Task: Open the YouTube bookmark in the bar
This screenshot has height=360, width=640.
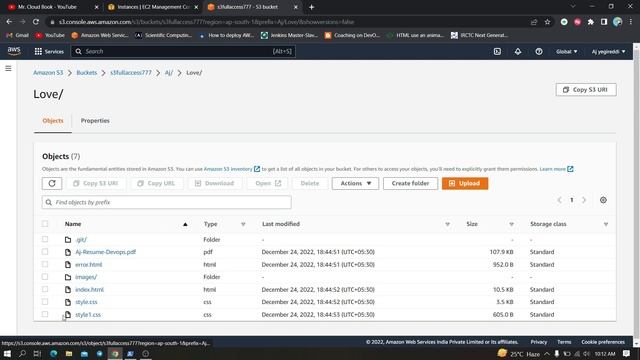Action: pos(50,36)
